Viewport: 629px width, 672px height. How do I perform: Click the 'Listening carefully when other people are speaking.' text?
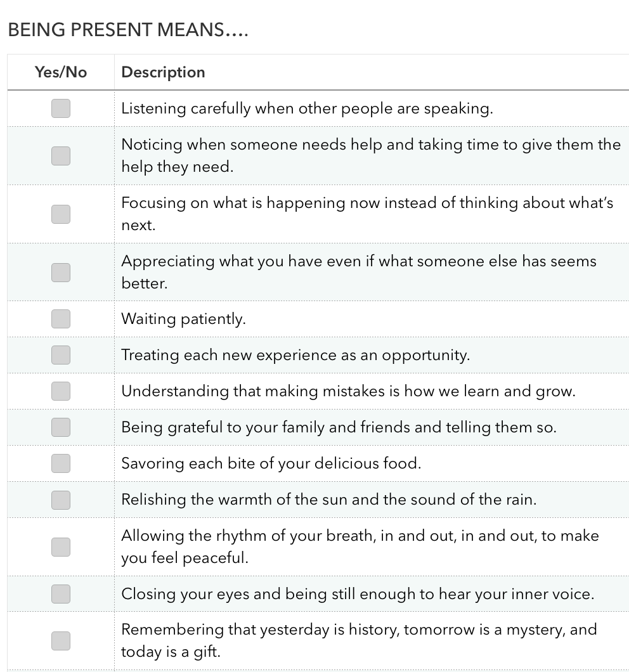tap(307, 108)
